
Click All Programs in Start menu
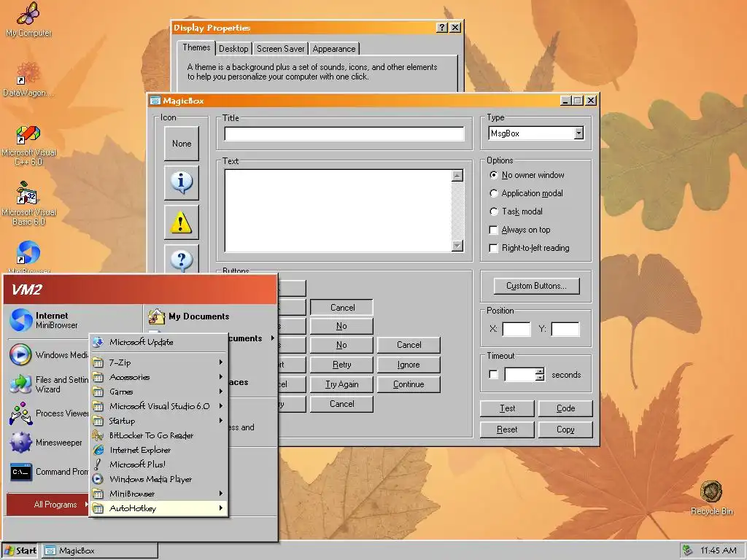coord(47,505)
